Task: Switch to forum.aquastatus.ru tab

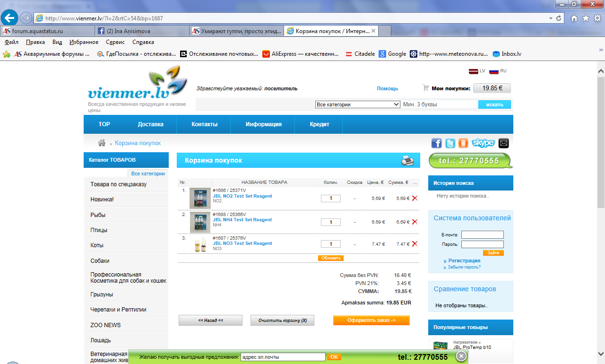Action: pos(47,31)
